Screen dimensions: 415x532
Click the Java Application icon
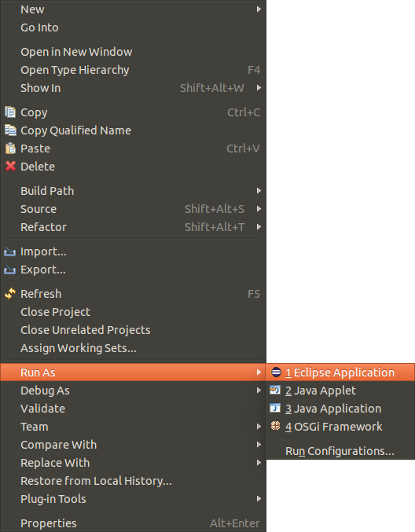[x=275, y=408]
